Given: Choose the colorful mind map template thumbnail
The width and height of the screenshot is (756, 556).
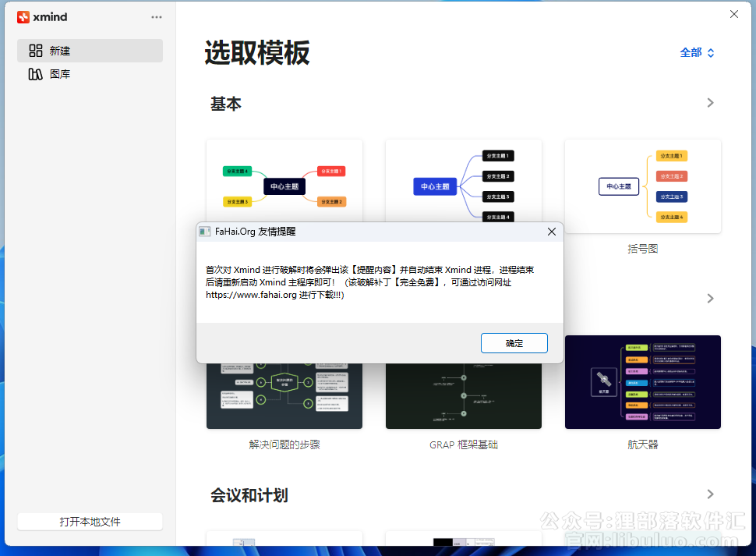Looking at the screenshot, I should (284, 181).
